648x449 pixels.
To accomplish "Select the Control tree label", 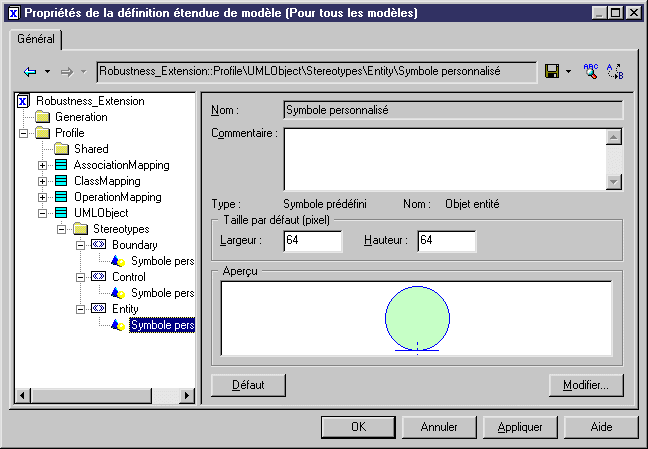I will [129, 277].
